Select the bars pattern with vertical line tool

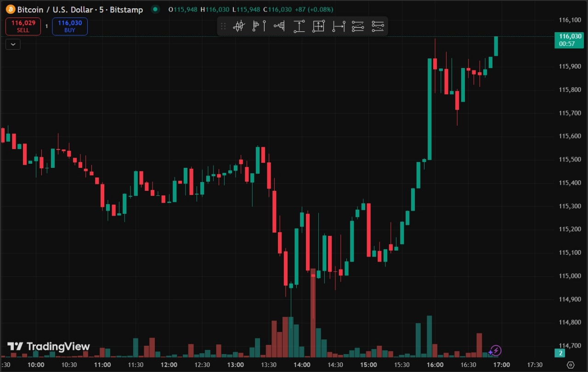click(x=259, y=26)
